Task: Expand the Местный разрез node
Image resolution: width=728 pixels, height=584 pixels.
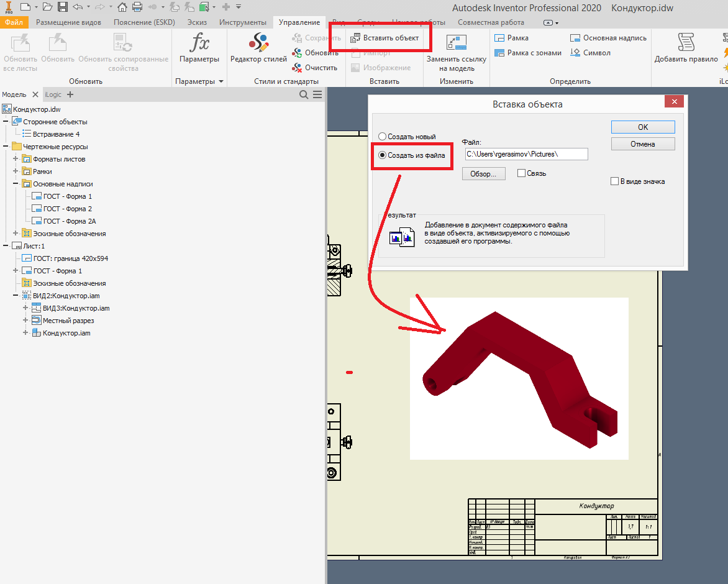Action: coord(25,321)
